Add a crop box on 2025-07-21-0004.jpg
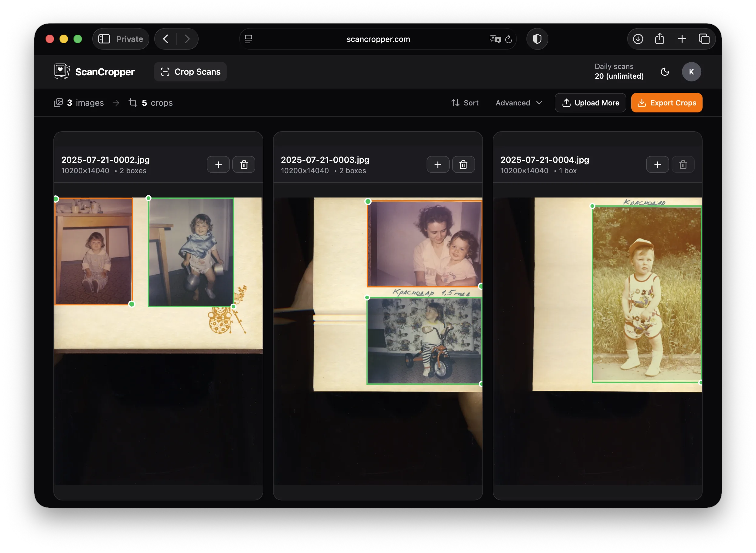This screenshot has height=553, width=756. (657, 164)
